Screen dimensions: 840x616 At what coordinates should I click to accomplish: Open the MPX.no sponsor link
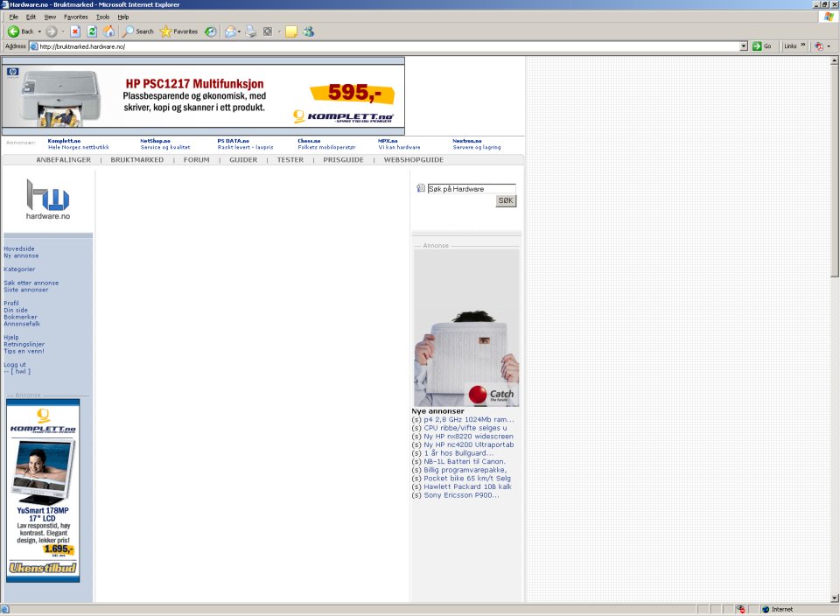point(388,141)
